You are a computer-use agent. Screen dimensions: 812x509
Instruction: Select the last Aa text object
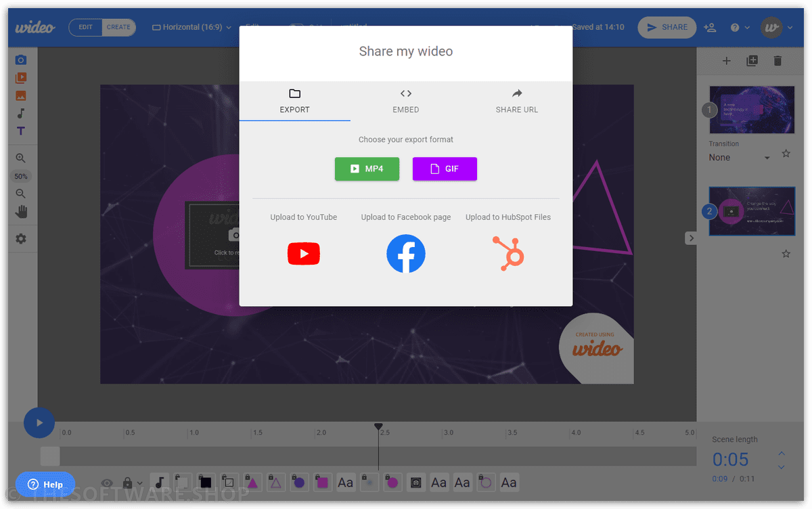509,483
